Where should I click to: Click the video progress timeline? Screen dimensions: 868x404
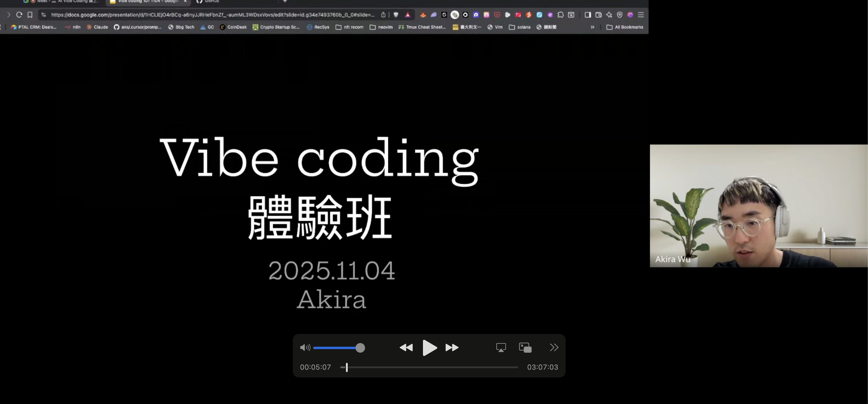431,367
